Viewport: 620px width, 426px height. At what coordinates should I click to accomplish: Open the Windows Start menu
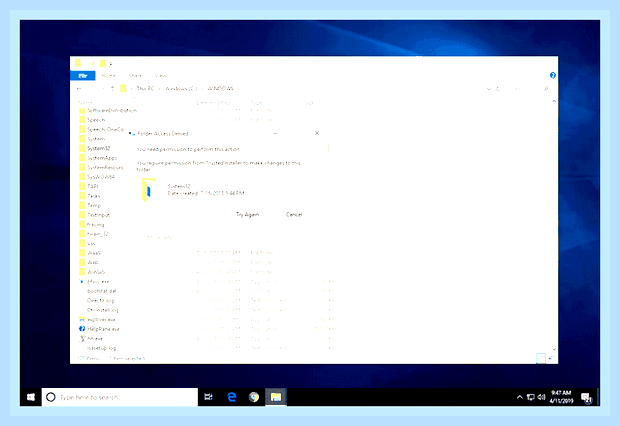click(x=31, y=397)
